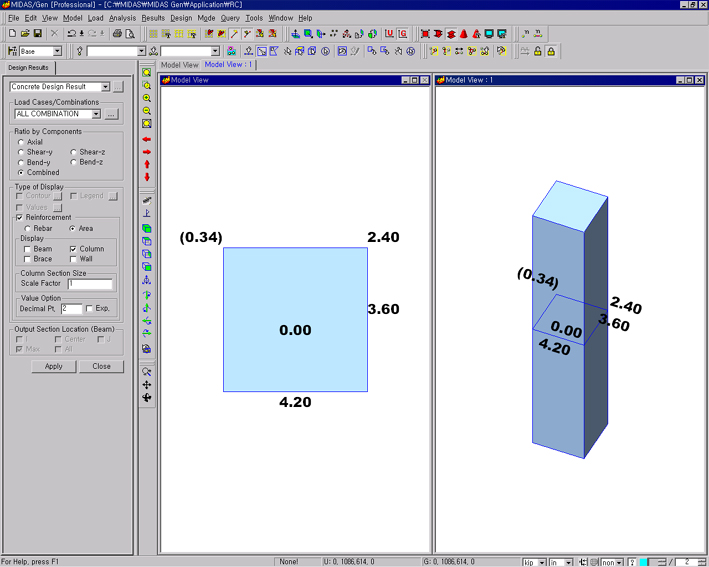The height and width of the screenshot is (567, 709).
Task: Open the Base dropdown in toolbar
Action: pos(57,51)
